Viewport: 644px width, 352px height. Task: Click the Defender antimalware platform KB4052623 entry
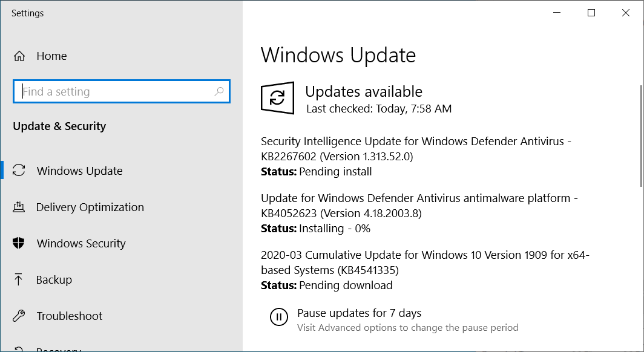click(x=419, y=206)
